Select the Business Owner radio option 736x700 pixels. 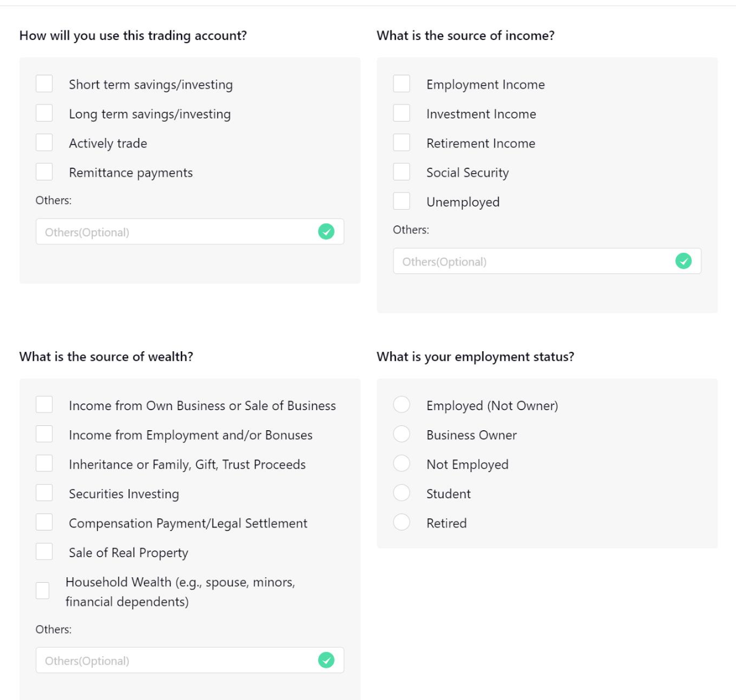coord(401,434)
